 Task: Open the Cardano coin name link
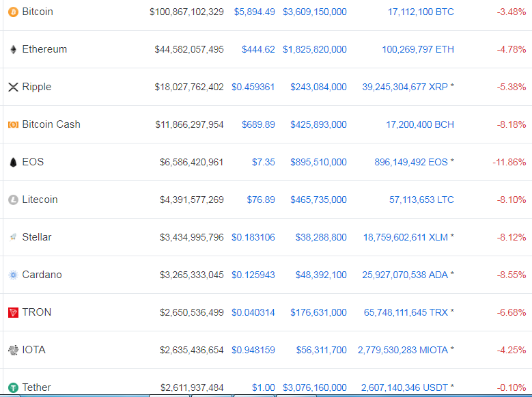pos(42,275)
